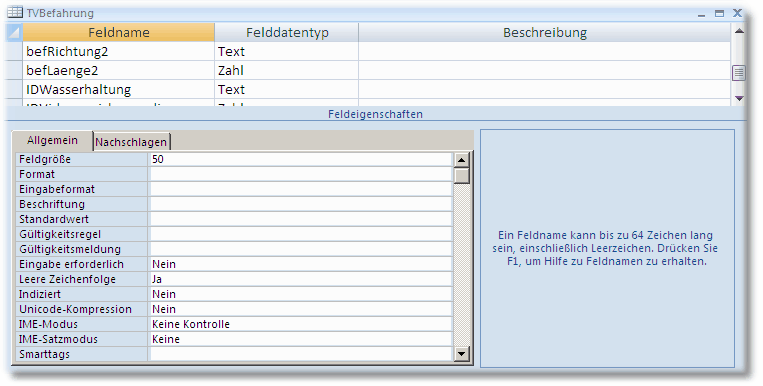Image resolution: width=763 pixels, height=386 pixels.
Task: Click the field grid scroll down arrow
Action: [x=739, y=98]
